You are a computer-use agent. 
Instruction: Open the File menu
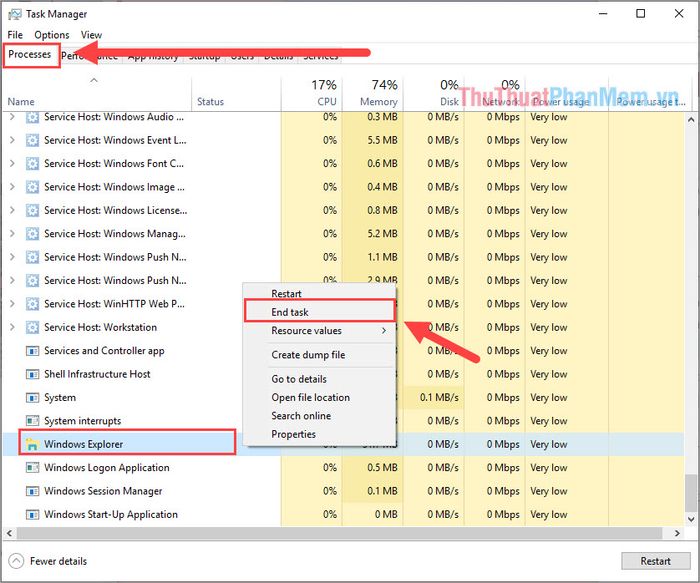point(15,35)
